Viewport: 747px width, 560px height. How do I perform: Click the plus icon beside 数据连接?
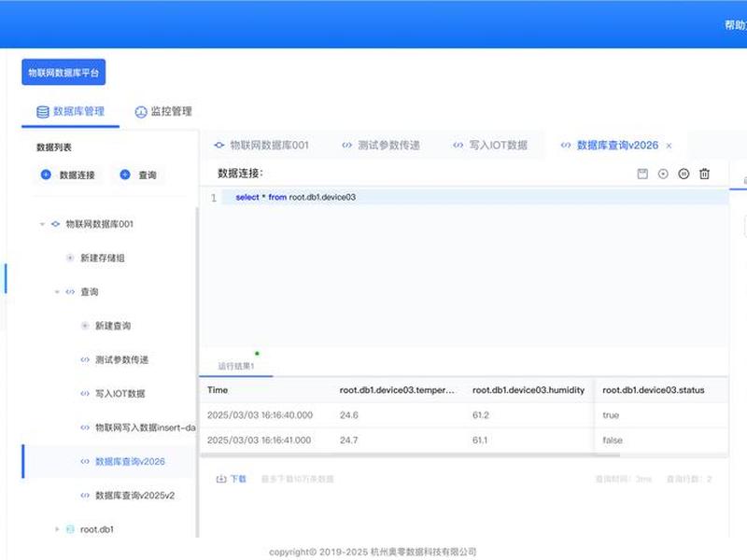point(46,175)
